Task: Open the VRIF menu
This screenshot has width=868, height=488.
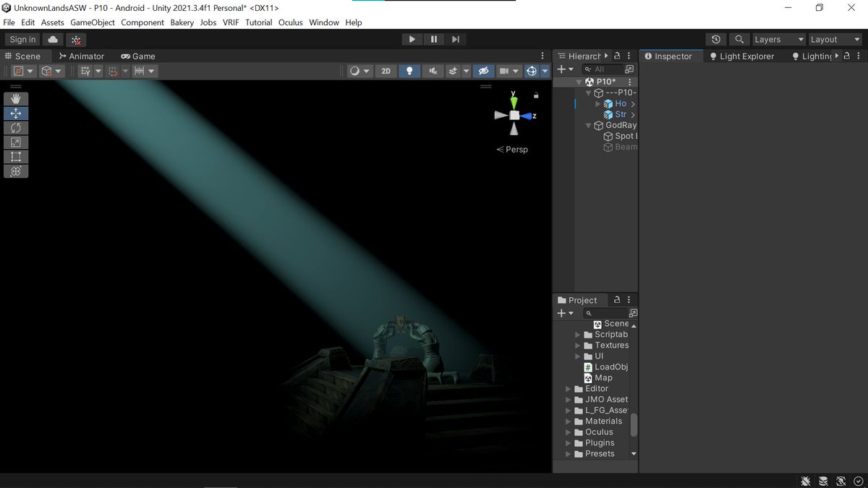Action: click(231, 22)
